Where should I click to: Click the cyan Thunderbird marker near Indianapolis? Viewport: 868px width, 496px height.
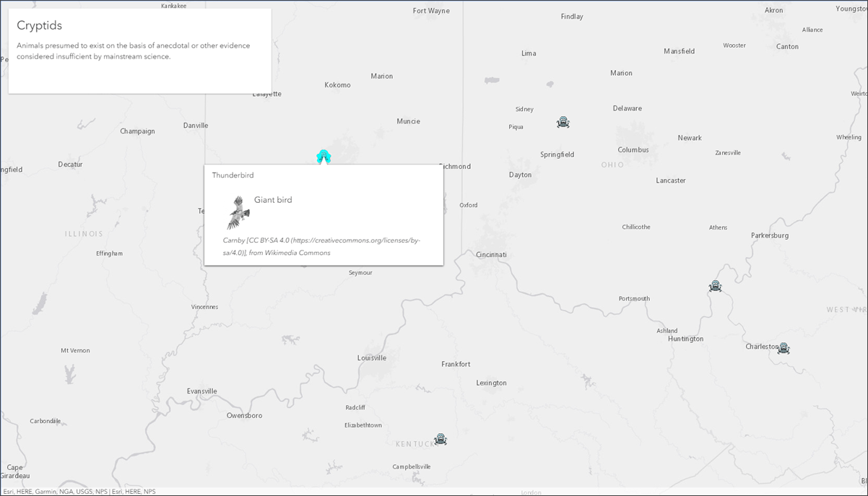click(324, 157)
